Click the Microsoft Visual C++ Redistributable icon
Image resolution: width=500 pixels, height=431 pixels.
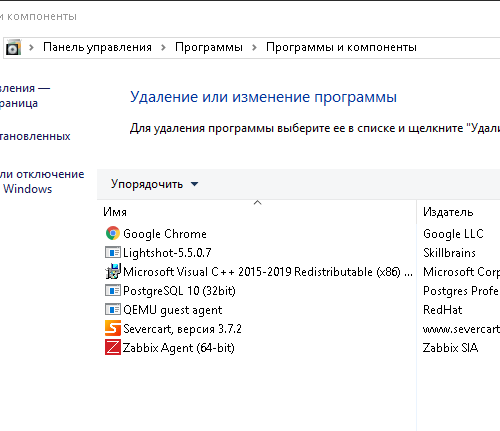[113, 271]
